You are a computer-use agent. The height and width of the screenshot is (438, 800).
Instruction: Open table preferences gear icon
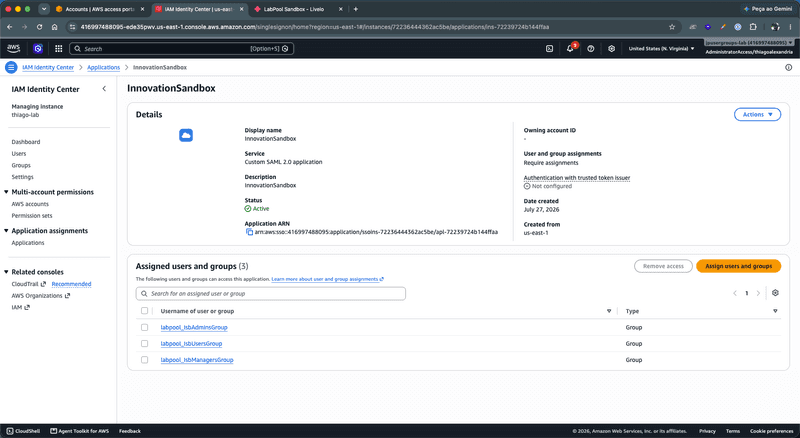point(776,293)
